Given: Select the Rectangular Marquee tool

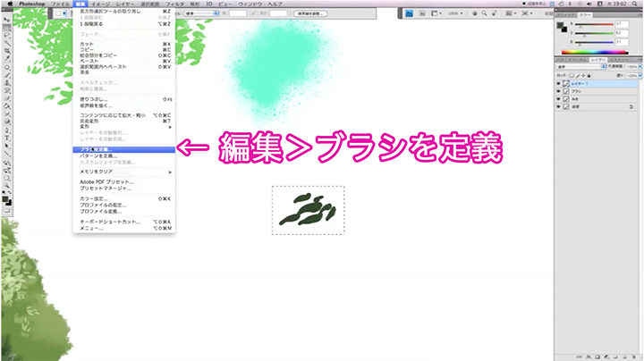Looking at the screenshot, I should pos(7,28).
